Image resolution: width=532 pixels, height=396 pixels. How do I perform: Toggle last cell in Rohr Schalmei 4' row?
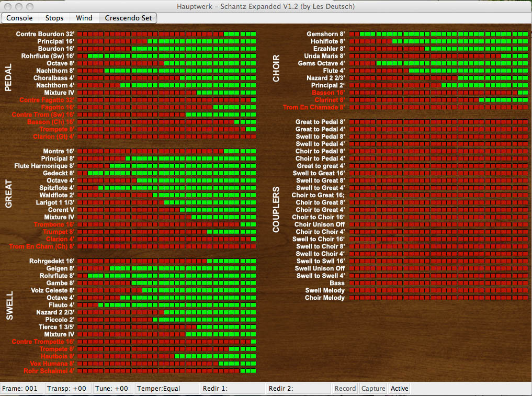253,371
